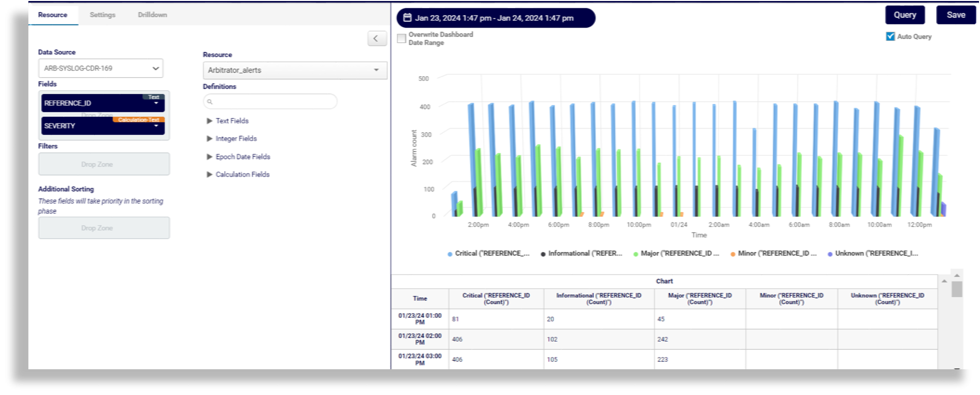This screenshot has width=980, height=395.
Task: Disable the Auto Query checkbox
Action: (x=890, y=36)
